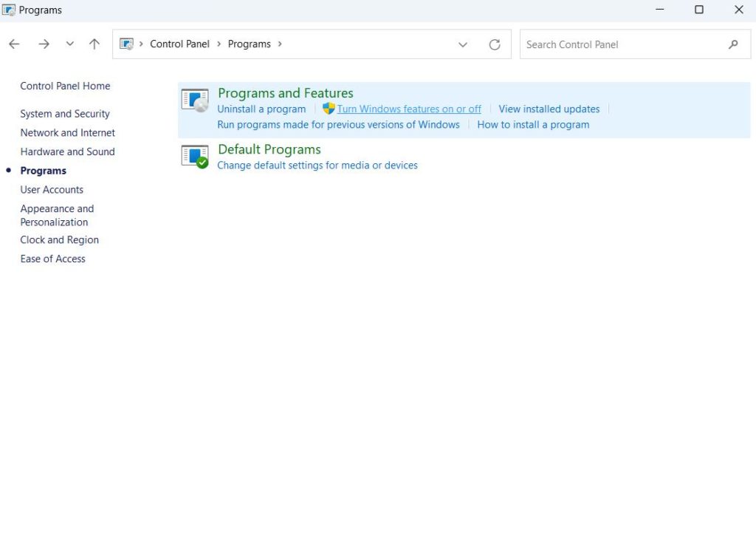This screenshot has width=756, height=549.
Task: Focus the Search Control Panel field
Action: point(635,44)
